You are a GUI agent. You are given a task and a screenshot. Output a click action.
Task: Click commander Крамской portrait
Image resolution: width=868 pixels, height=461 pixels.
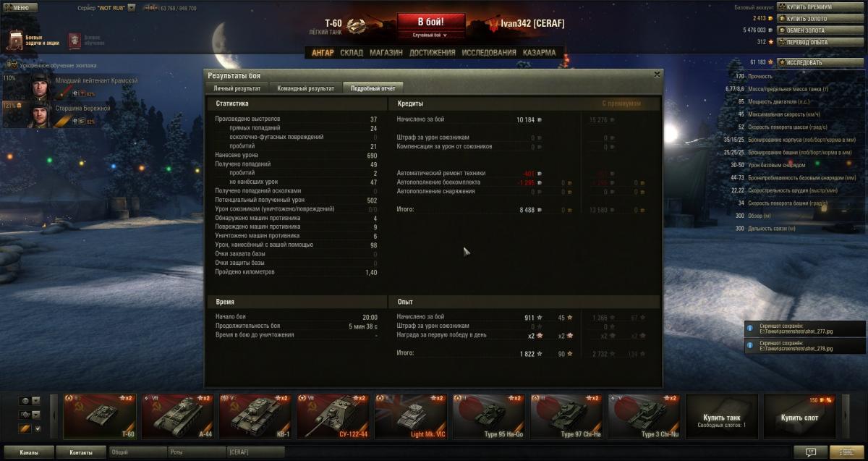(41, 87)
